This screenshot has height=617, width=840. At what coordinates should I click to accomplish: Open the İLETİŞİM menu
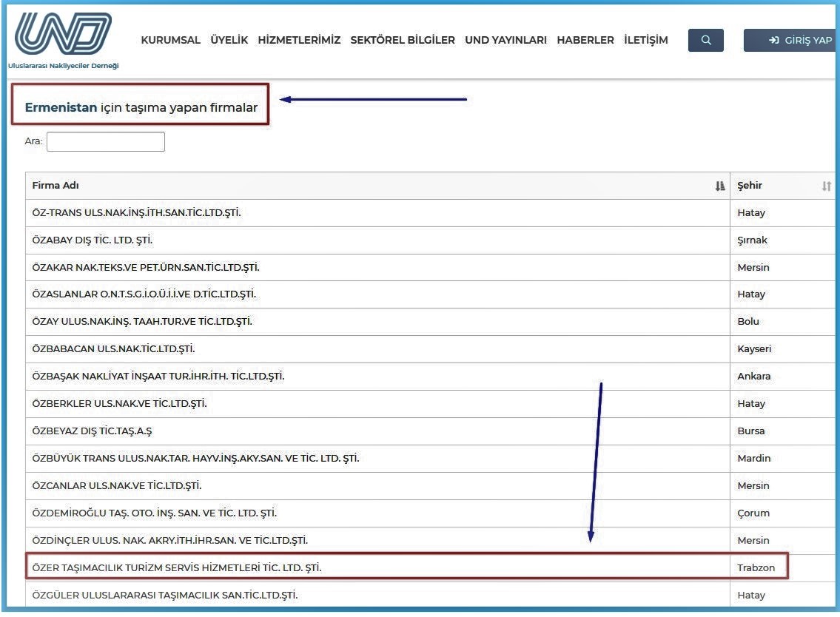coord(645,40)
